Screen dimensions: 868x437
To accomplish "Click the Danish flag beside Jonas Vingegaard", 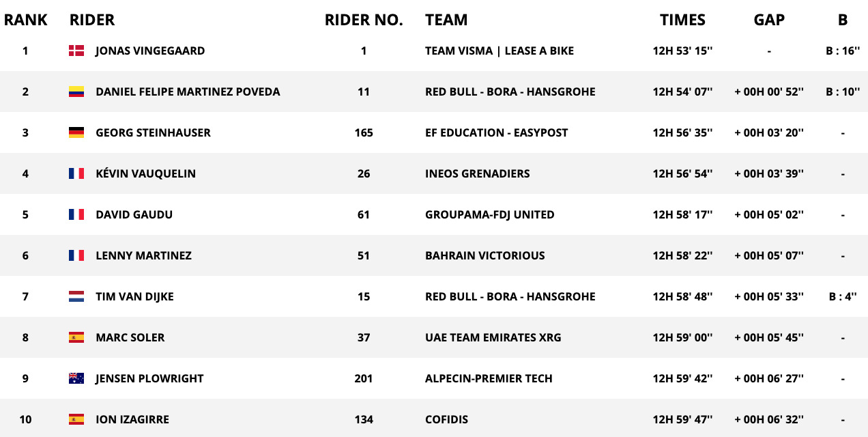I will coord(76,51).
